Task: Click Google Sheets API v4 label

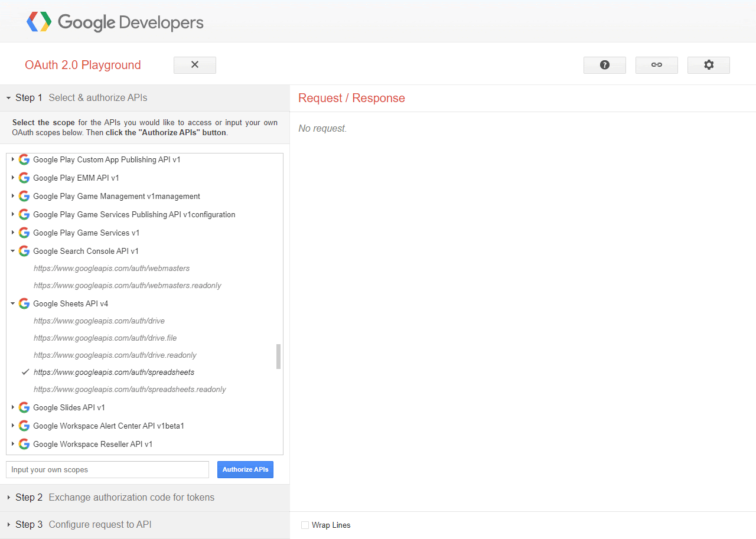Action: [x=71, y=303]
